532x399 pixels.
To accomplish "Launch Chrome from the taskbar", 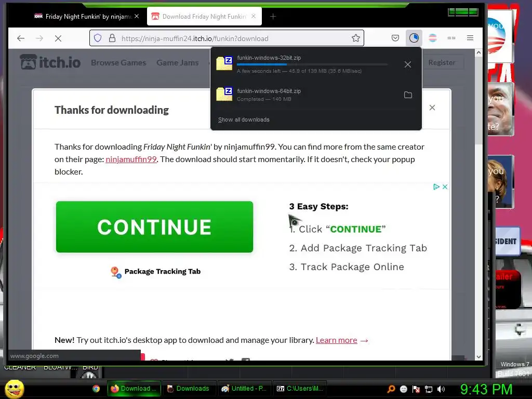I will [x=96, y=389].
